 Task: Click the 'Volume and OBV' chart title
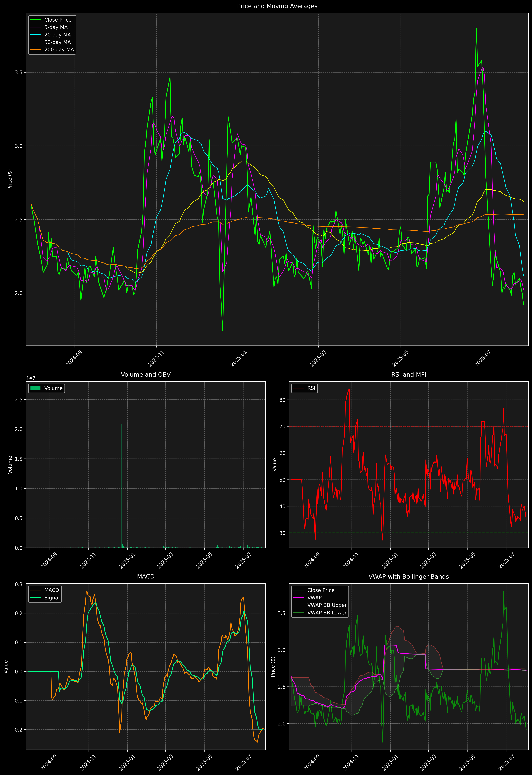[x=146, y=374]
